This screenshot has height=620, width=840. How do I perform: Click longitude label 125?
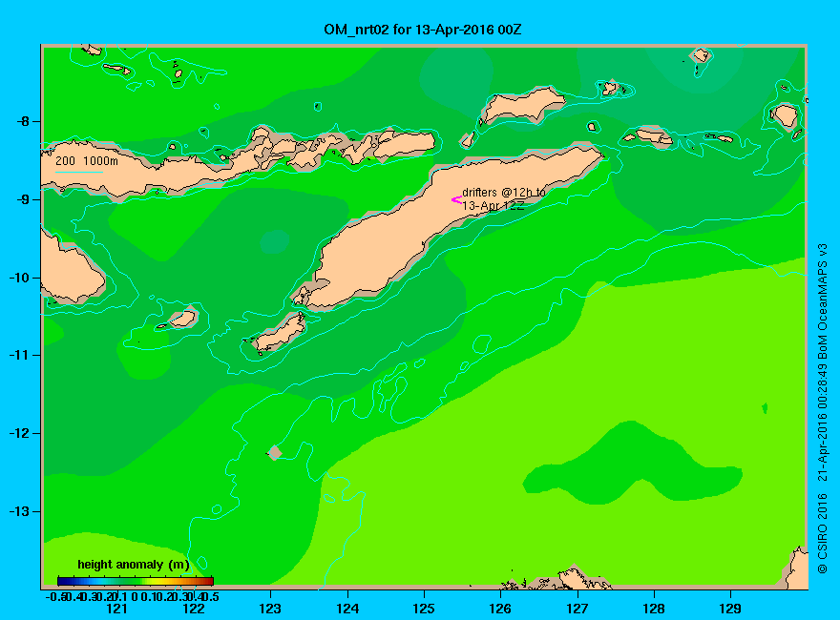424,609
